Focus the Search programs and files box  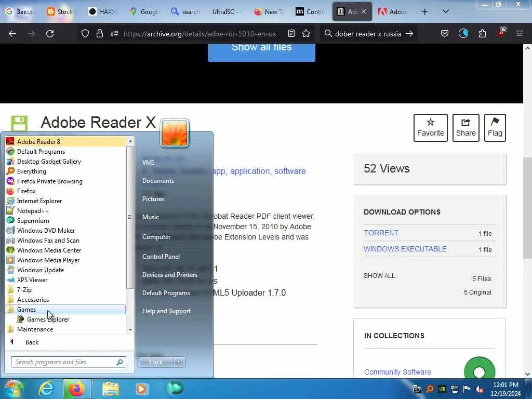tap(68, 362)
